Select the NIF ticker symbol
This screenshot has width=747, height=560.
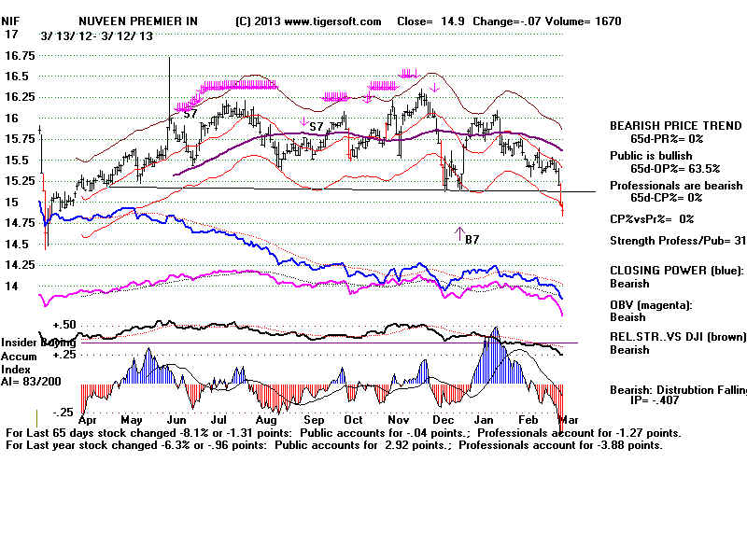(x=10, y=21)
